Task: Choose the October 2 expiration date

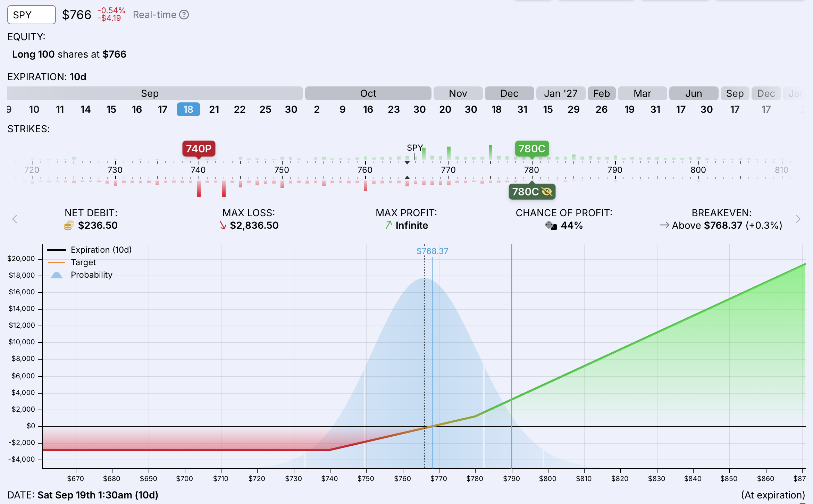Action: pos(317,109)
